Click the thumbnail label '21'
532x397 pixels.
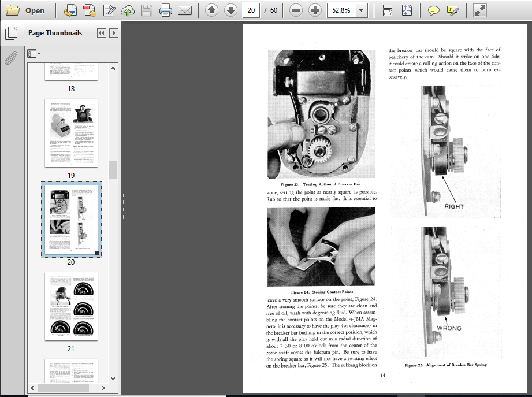click(x=71, y=349)
